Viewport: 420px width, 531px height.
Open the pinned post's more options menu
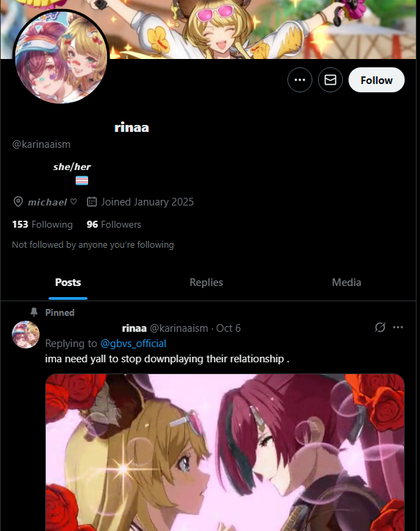tap(398, 327)
